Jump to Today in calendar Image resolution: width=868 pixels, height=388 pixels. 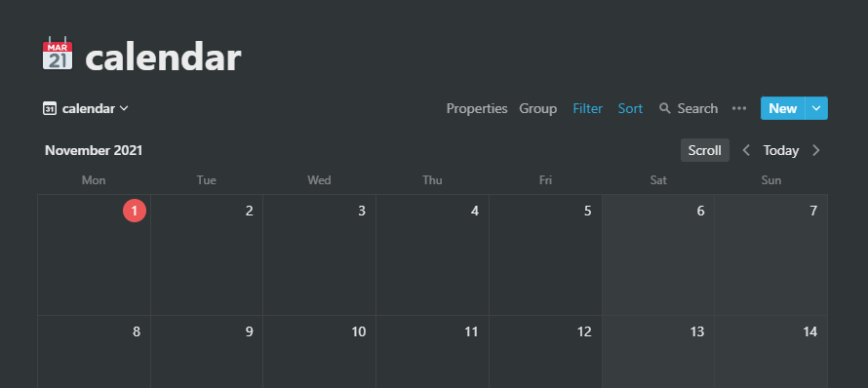(x=780, y=150)
